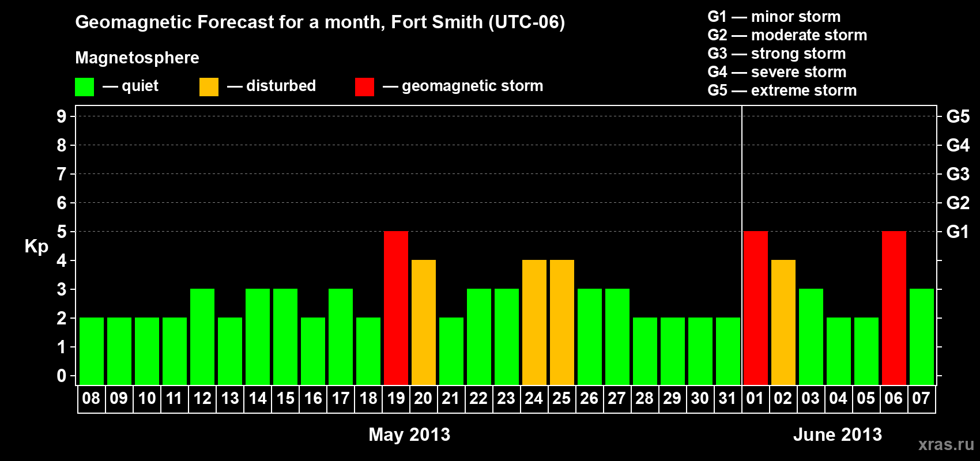This screenshot has height=461, width=980.
Task: Click the date label 01 on the axis
Action: coord(755,399)
